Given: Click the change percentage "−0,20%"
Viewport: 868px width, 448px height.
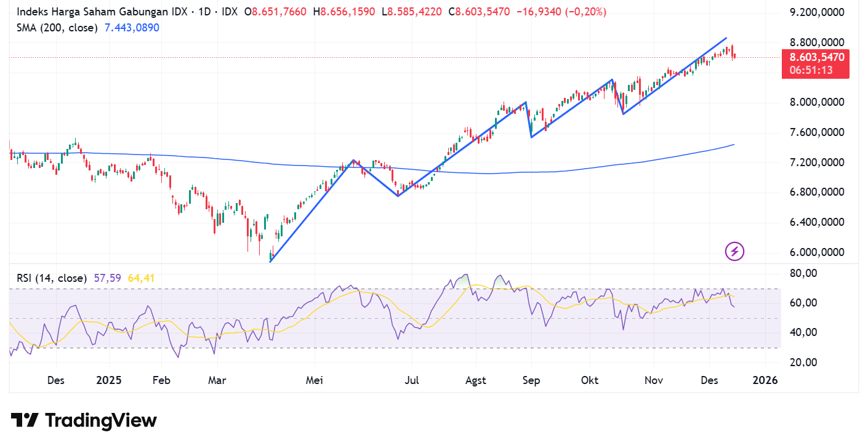Looking at the screenshot, I should [x=585, y=11].
